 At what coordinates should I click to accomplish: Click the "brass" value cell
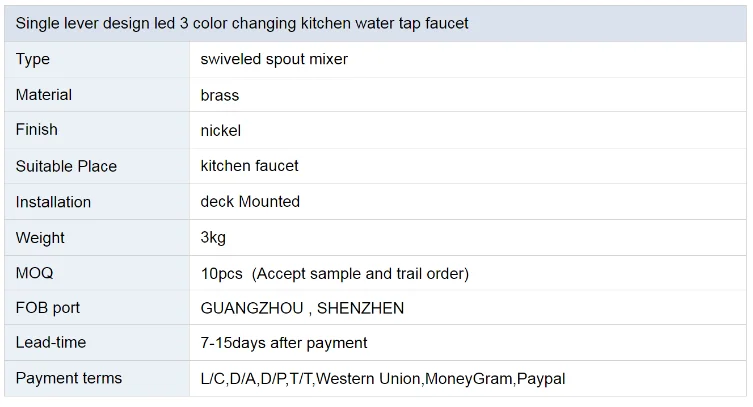coord(220,96)
